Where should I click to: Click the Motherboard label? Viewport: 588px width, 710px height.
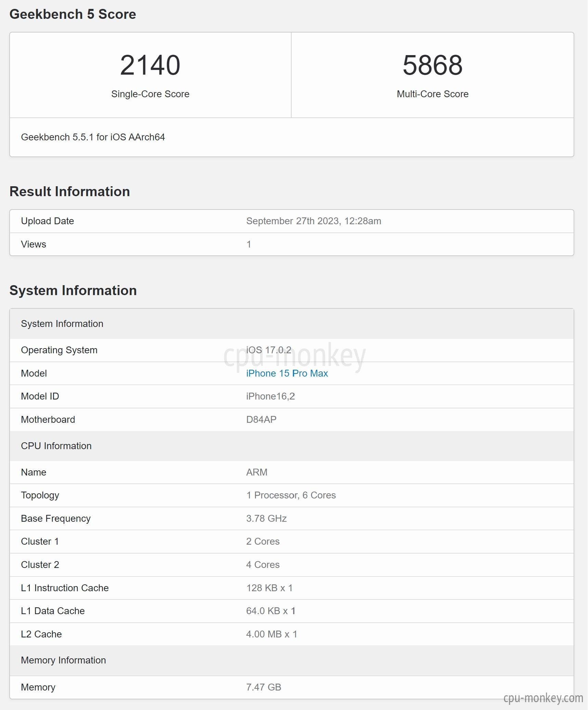[48, 419]
